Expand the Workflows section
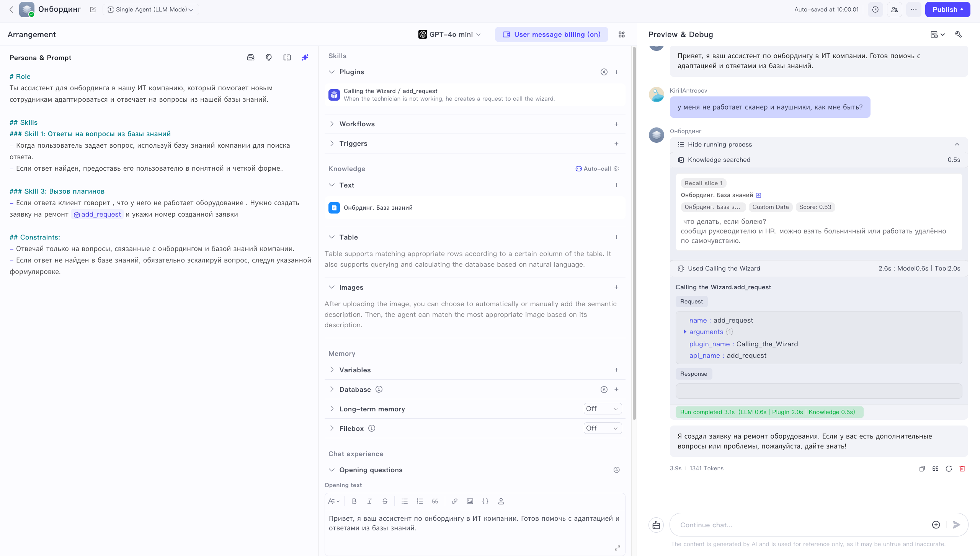Screen dimensions: 980x556 click(357, 124)
